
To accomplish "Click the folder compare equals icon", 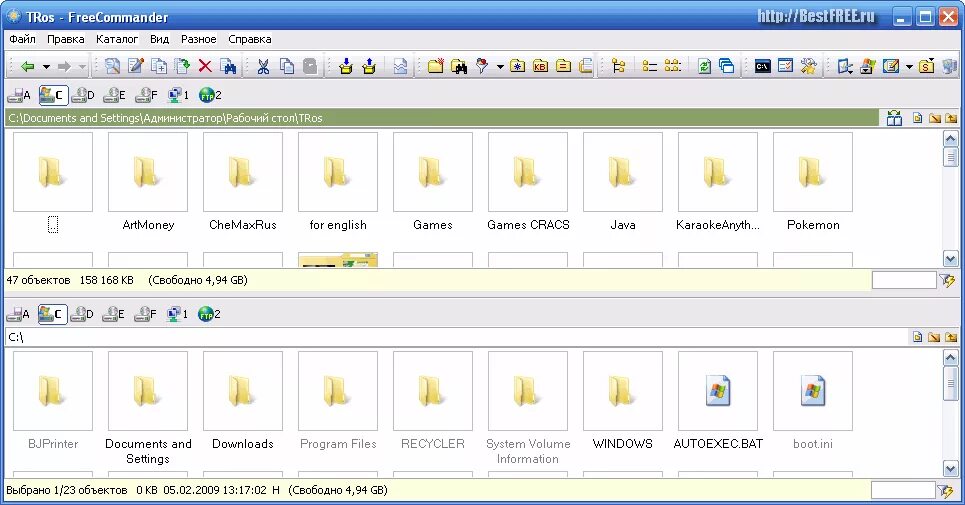I will point(563,66).
